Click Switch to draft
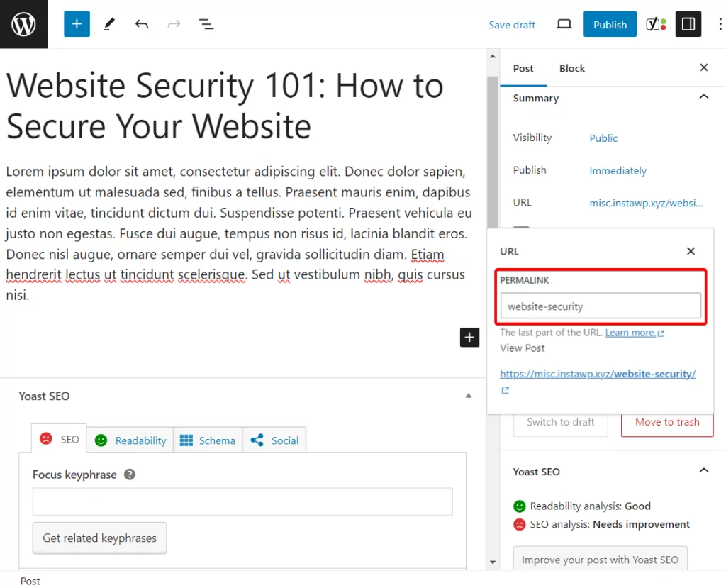This screenshot has height=588, width=726. click(560, 422)
